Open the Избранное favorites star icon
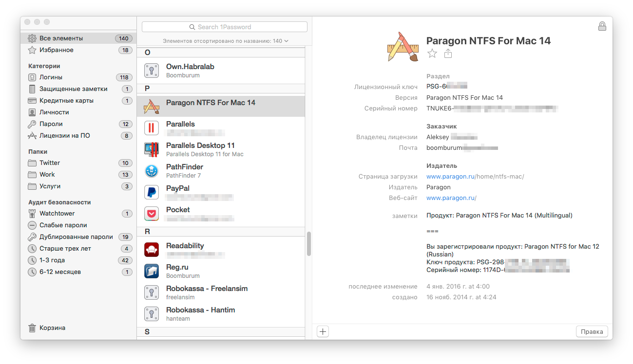The height and width of the screenshot is (364, 633). pyautogui.click(x=32, y=50)
